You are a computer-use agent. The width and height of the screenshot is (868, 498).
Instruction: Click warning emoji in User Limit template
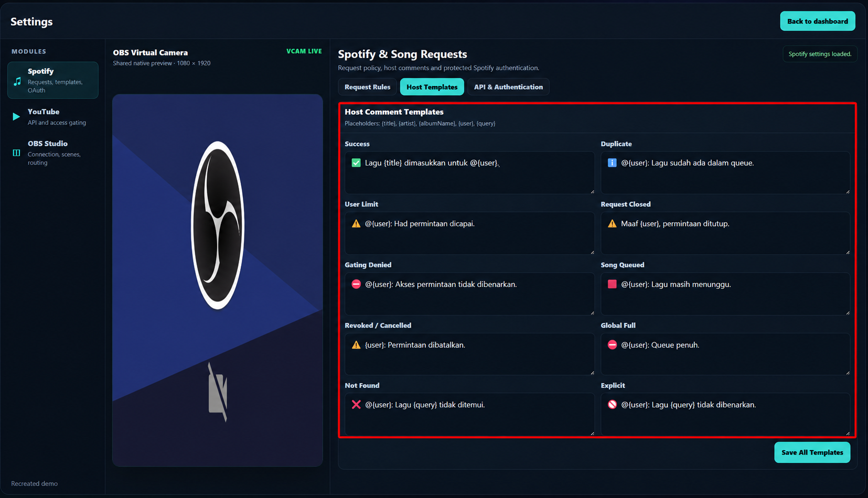pos(356,224)
